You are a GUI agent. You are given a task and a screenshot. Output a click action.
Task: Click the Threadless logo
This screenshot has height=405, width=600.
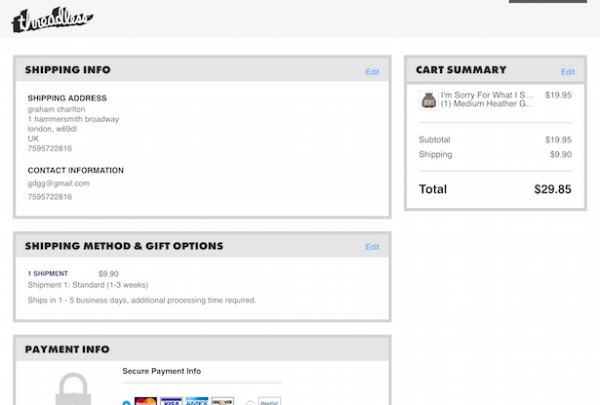tap(52, 17)
